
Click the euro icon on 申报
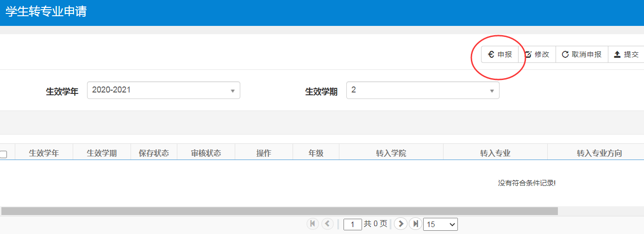(491, 55)
